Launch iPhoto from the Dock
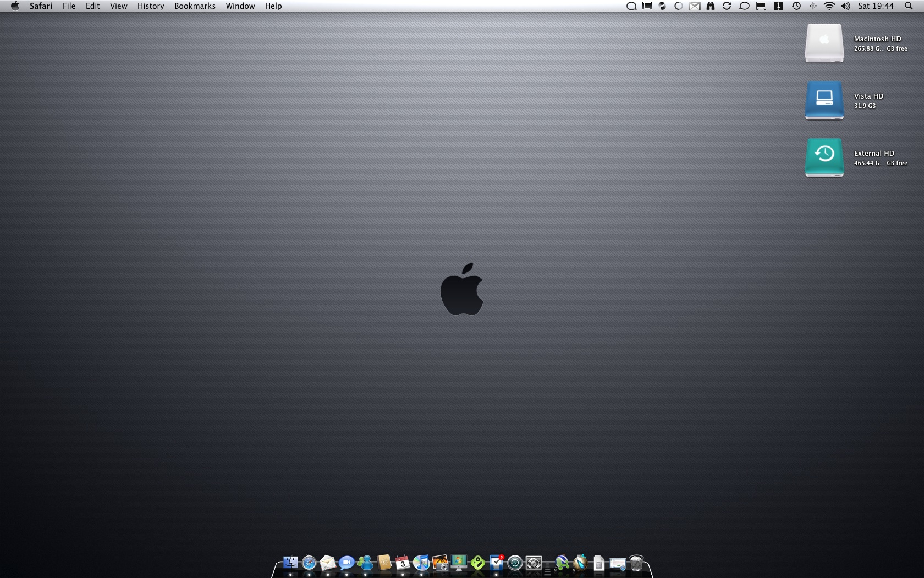Viewport: 924px width, 578px height. coord(440,563)
